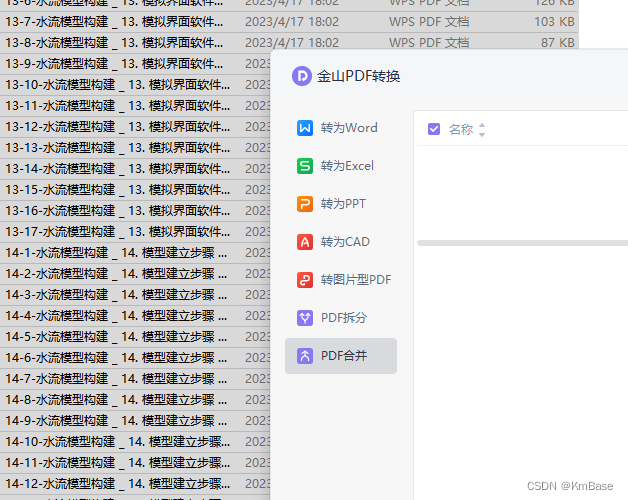The height and width of the screenshot is (500, 628).
Task: Click the horizontal scrollbar under the file list
Action: pyautogui.click(x=522, y=243)
